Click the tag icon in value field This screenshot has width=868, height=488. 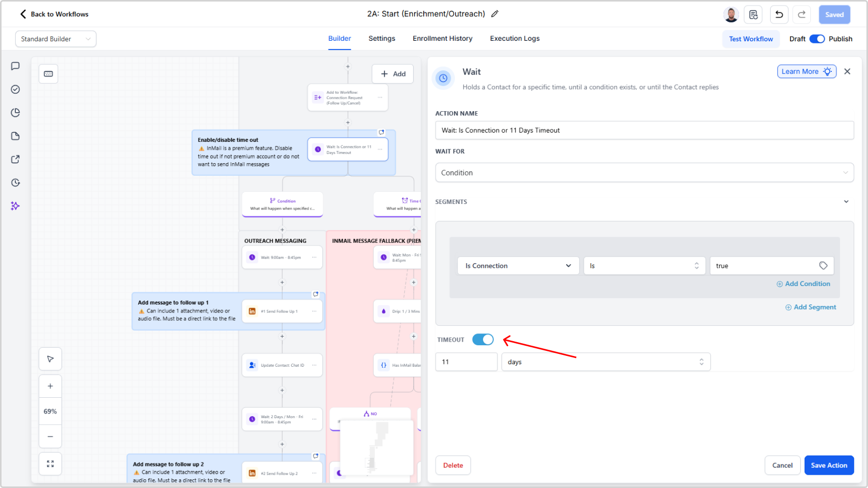(x=823, y=266)
